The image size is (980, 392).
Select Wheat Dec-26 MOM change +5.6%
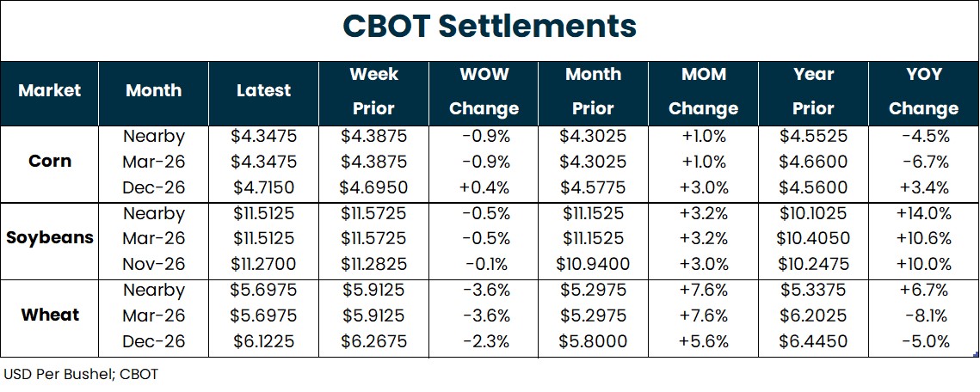703,341
